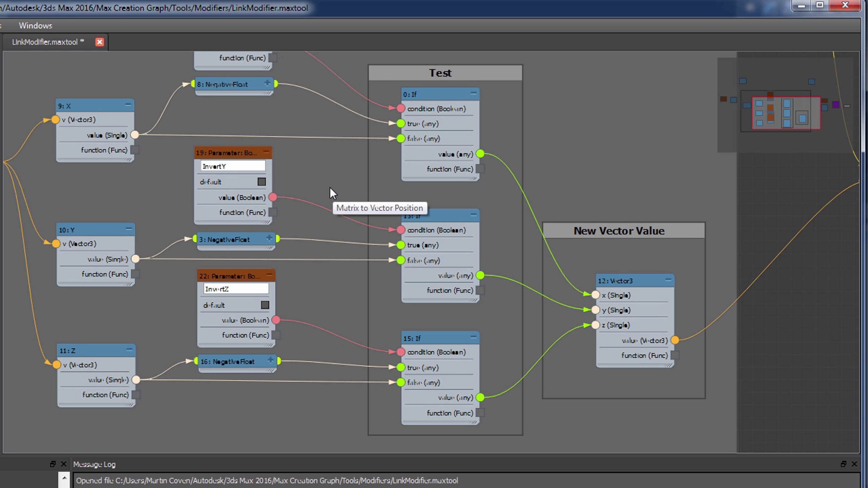
Task: Click the output port of node 8: NegativeFloat
Action: pyautogui.click(x=276, y=84)
